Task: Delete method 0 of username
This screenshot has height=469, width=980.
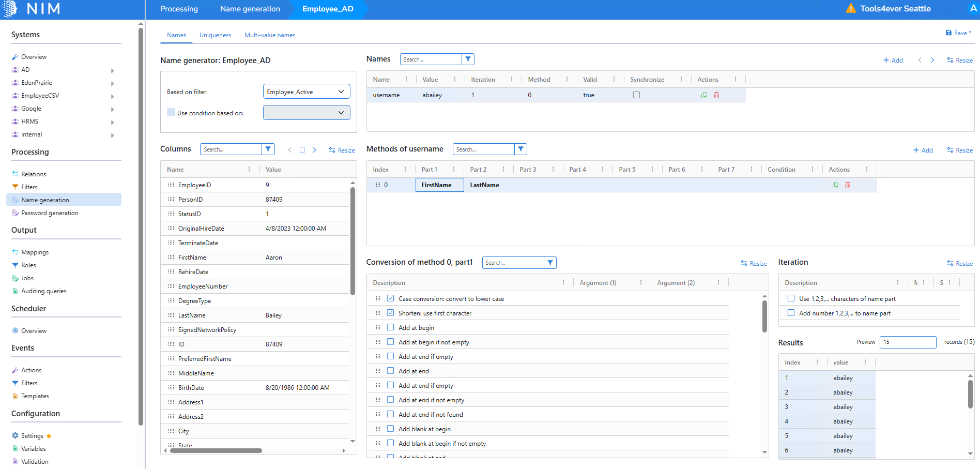Action: point(848,185)
